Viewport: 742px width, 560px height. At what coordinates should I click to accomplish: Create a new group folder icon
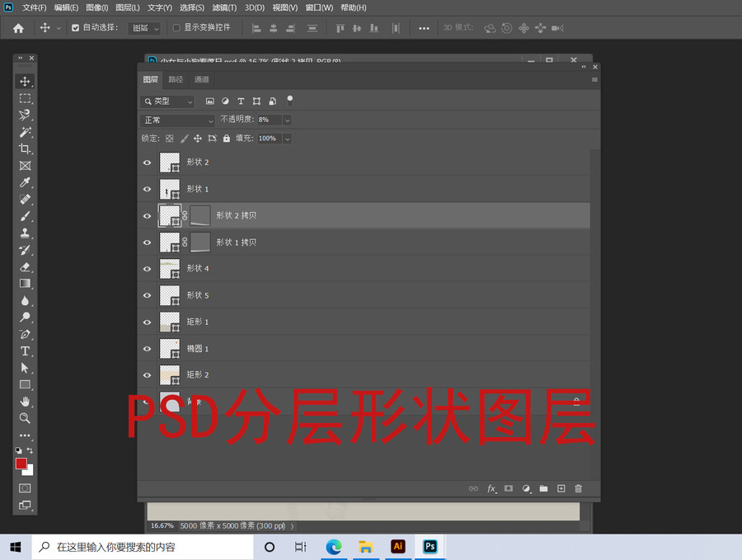[544, 488]
